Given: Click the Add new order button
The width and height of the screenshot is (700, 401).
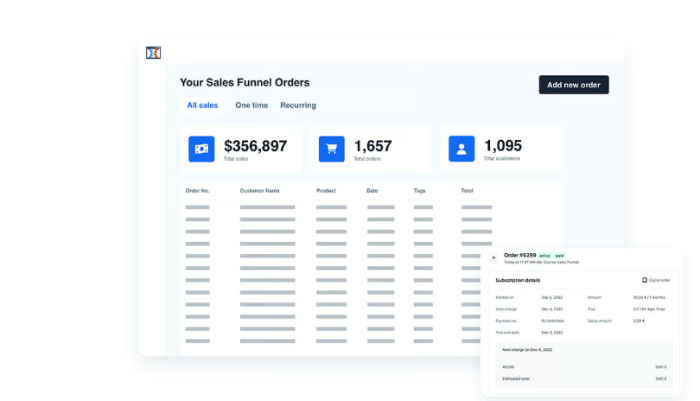Looking at the screenshot, I should tap(574, 85).
